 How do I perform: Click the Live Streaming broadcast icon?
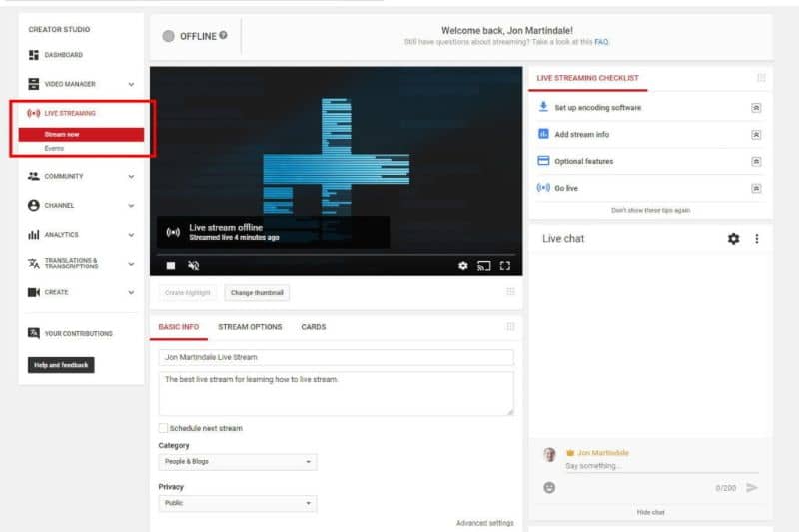pyautogui.click(x=34, y=113)
